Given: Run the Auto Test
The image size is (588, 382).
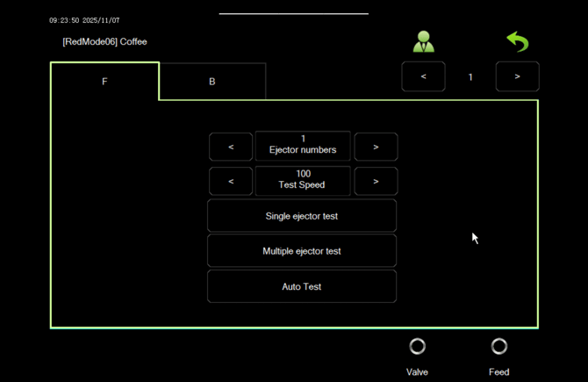Looking at the screenshot, I should coord(302,287).
